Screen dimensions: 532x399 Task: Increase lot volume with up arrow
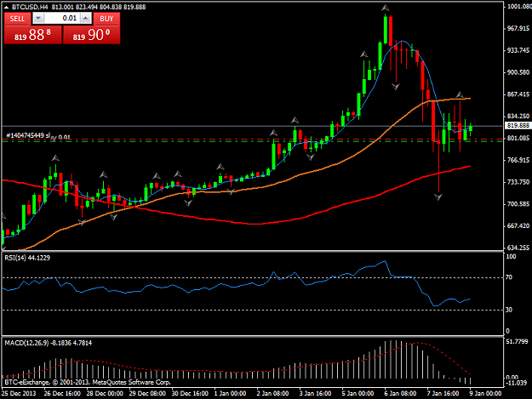86,19
